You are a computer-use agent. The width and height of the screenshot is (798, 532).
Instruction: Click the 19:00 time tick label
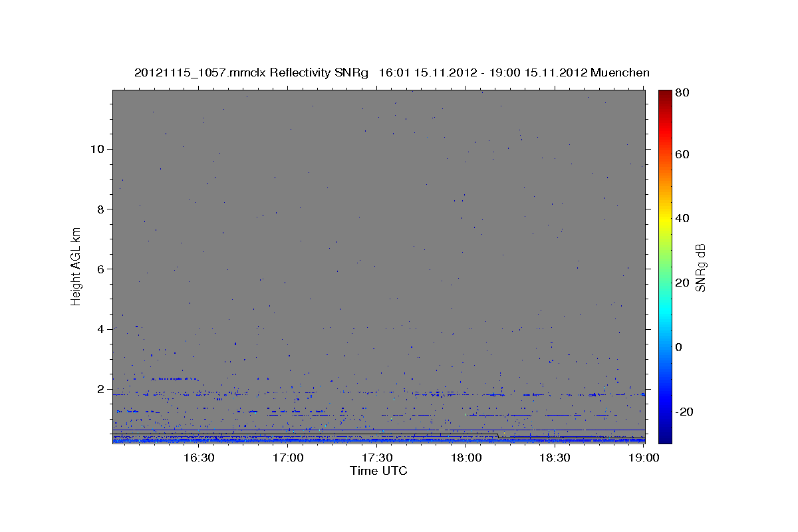pos(644,458)
